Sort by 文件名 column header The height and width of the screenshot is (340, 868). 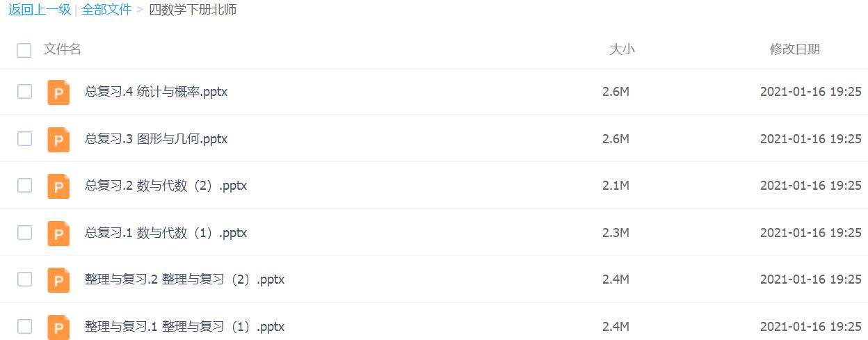point(63,49)
